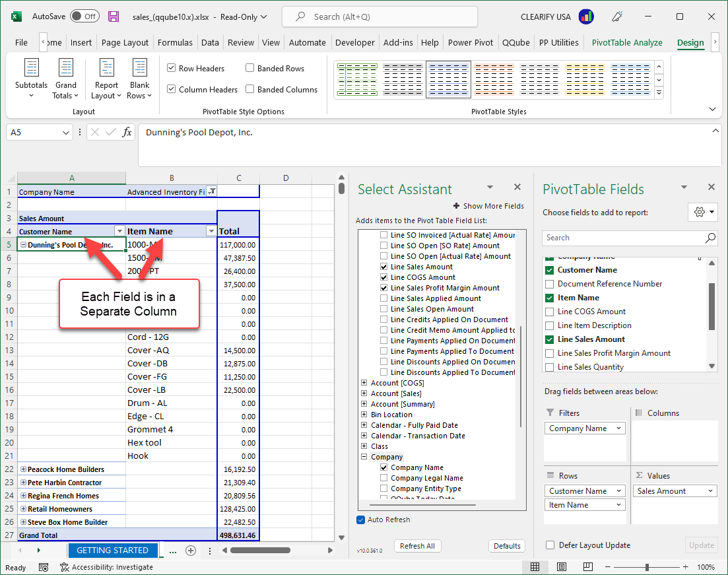Uncheck Column Headers option
Image resolution: width=728 pixels, height=575 pixels.
click(172, 88)
